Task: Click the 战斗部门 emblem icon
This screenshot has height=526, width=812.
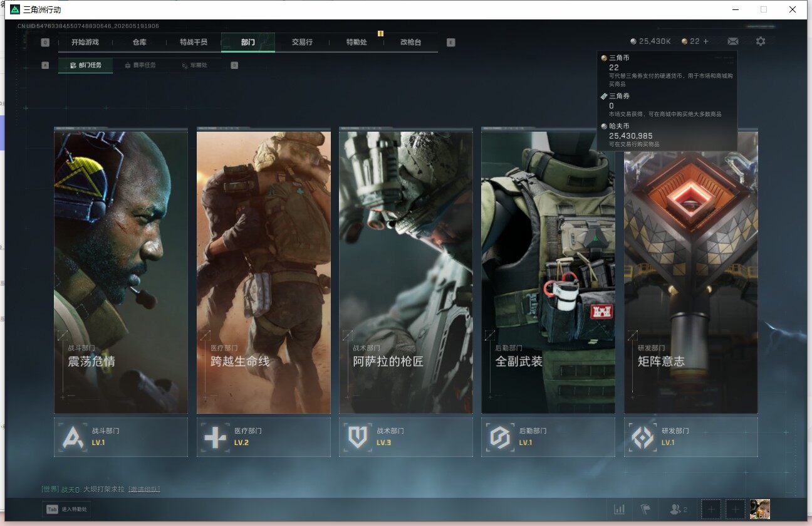Action: tap(73, 437)
